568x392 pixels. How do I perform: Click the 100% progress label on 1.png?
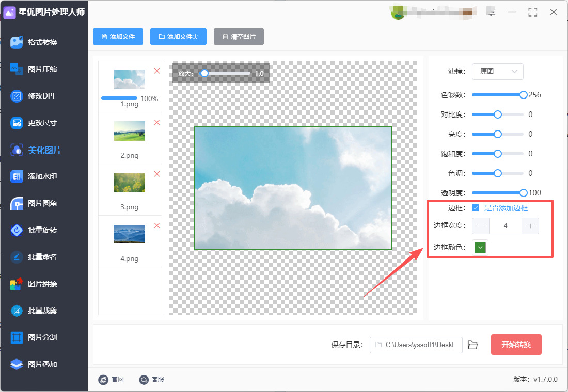(149, 99)
